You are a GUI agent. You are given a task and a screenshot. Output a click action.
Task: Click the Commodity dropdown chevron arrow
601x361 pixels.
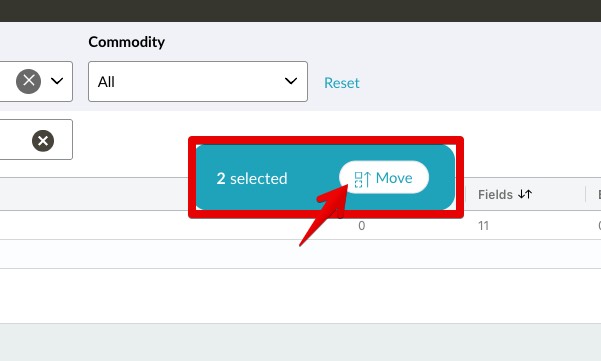click(291, 81)
